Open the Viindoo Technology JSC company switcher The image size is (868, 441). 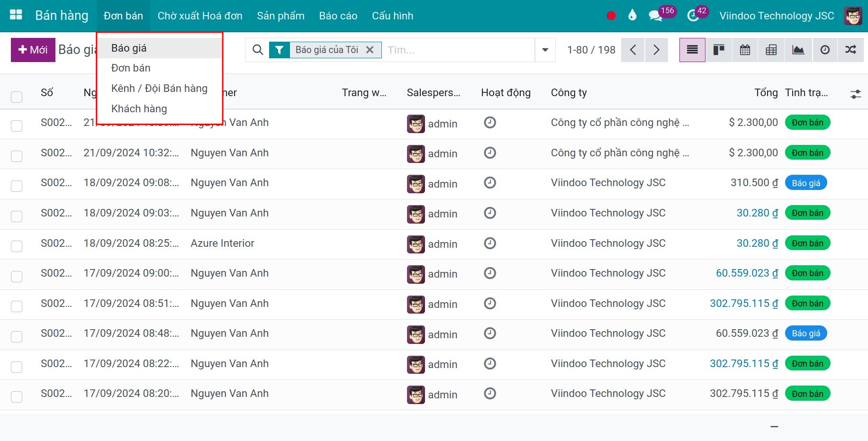(x=777, y=16)
